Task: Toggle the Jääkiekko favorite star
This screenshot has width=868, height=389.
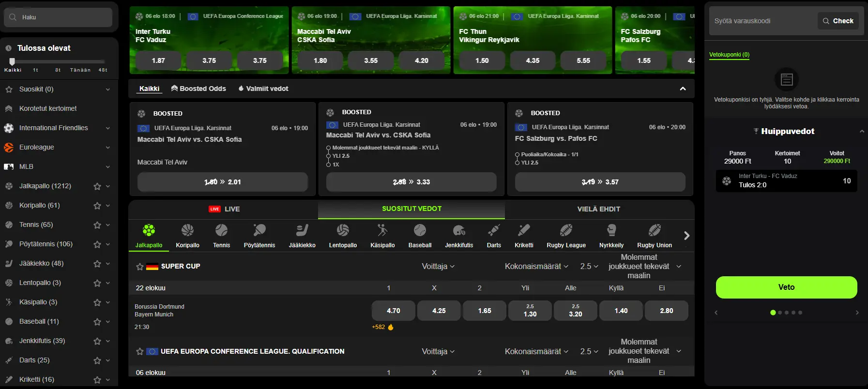Action: [97, 263]
